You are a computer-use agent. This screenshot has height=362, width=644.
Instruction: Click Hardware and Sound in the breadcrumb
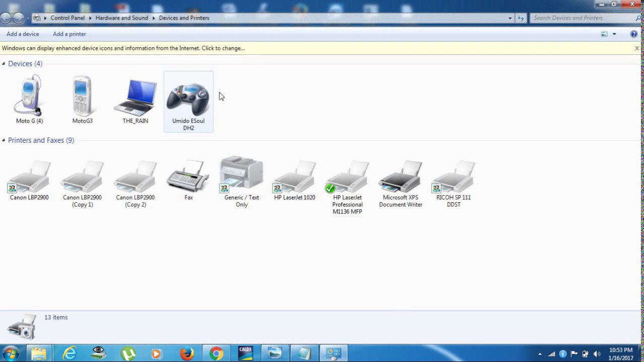(x=122, y=18)
